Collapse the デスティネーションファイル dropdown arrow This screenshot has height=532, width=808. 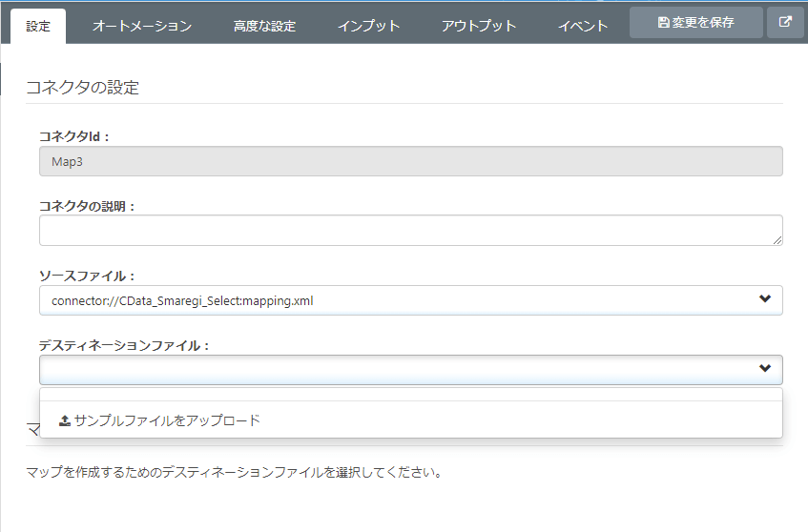click(764, 369)
